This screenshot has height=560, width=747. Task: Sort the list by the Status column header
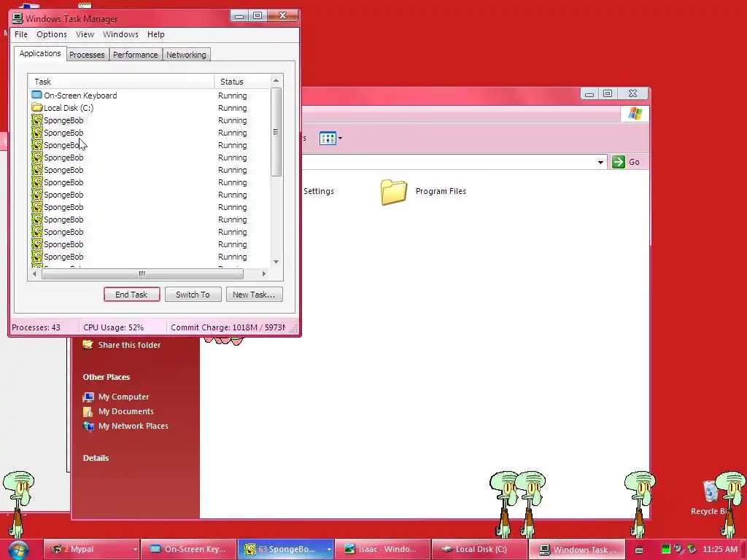click(x=242, y=82)
